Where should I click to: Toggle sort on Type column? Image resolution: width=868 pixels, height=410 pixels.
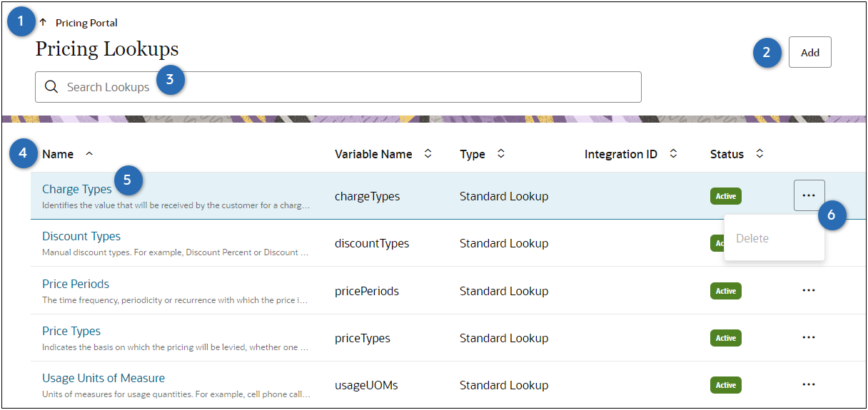(x=501, y=154)
